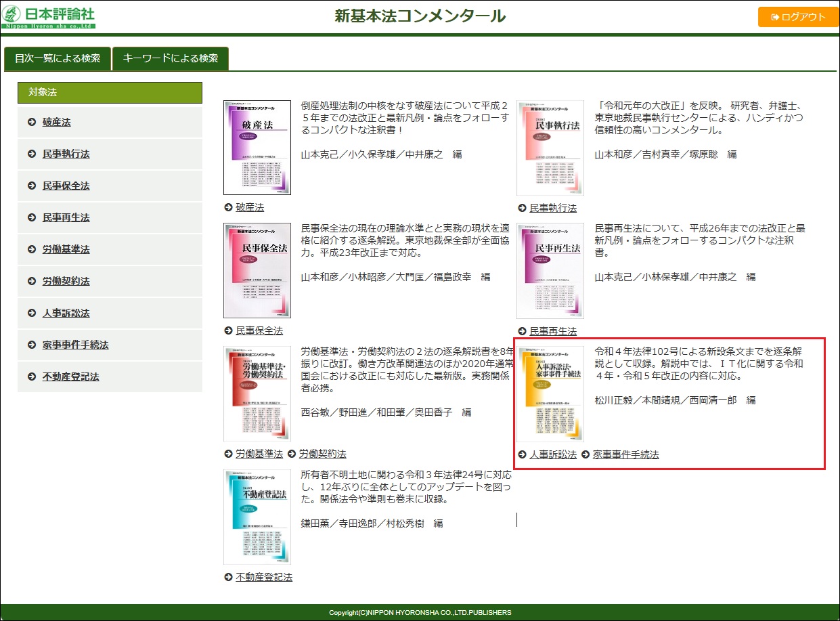
Task: Switch to 目次一覧による検索 tab
Action: coord(58,58)
